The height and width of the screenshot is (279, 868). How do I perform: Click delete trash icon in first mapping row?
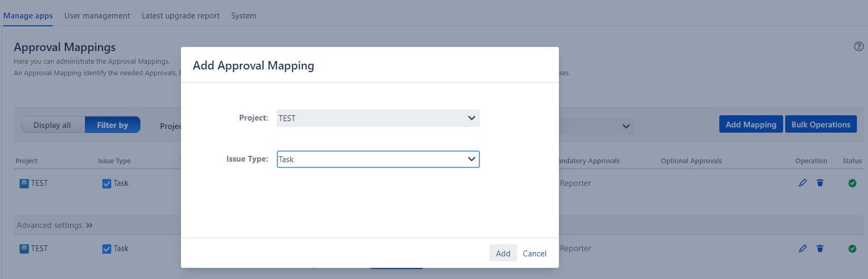(820, 183)
